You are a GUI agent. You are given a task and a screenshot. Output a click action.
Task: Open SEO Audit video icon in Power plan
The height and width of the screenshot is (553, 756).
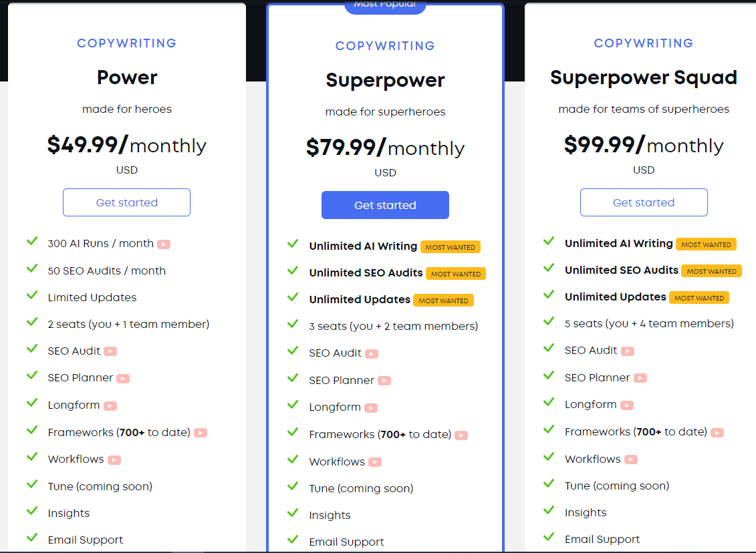(110, 351)
